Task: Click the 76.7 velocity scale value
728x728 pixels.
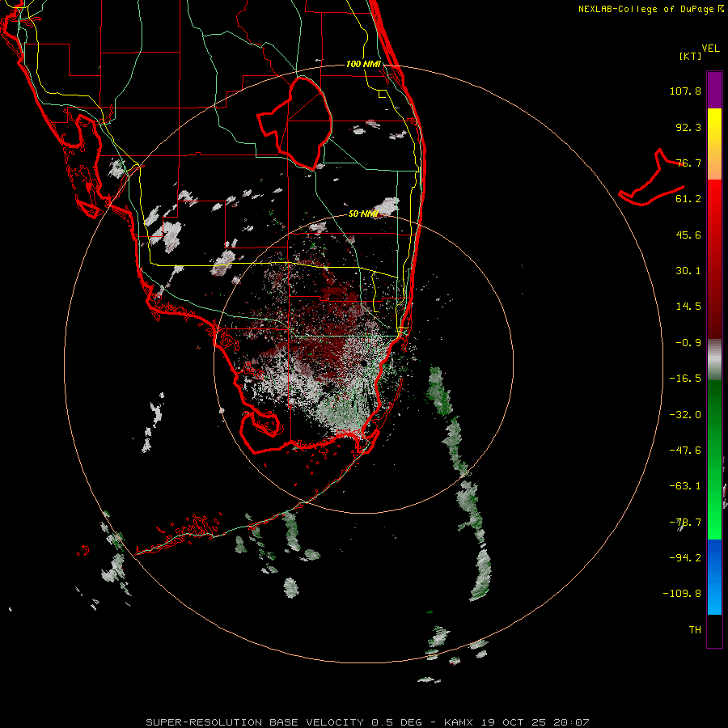Action: [x=688, y=163]
